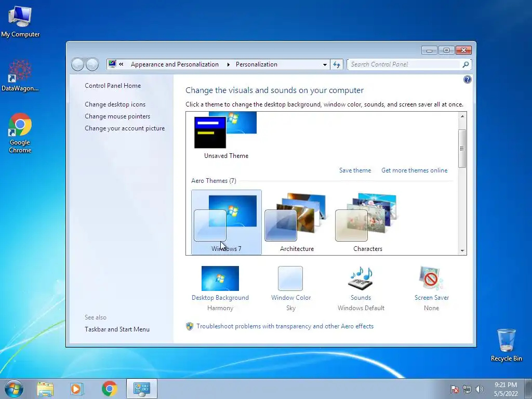Select the Architecture theme

(x=297, y=222)
